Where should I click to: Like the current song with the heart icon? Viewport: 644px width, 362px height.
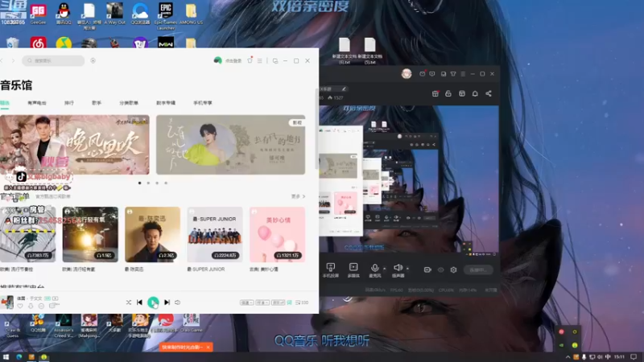[20, 306]
